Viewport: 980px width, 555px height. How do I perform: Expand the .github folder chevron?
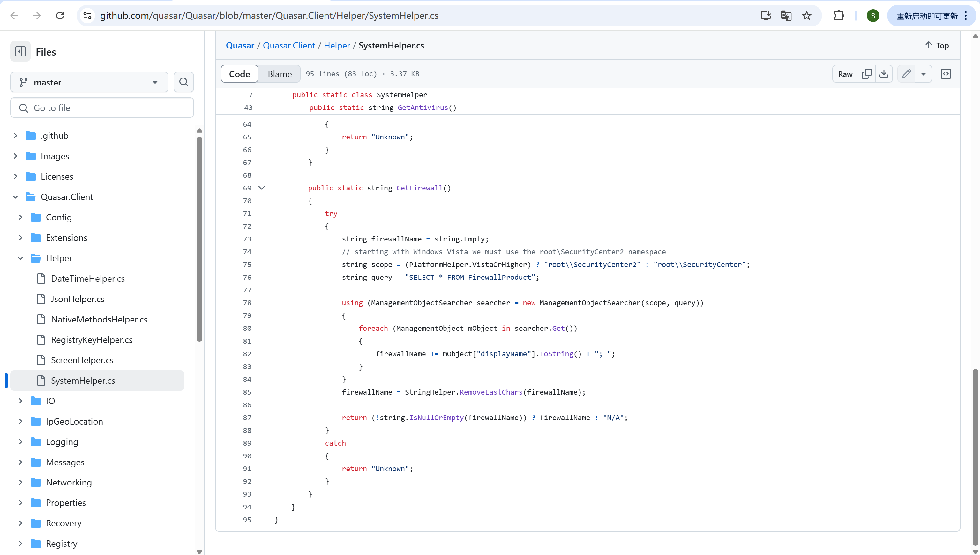(x=15, y=136)
